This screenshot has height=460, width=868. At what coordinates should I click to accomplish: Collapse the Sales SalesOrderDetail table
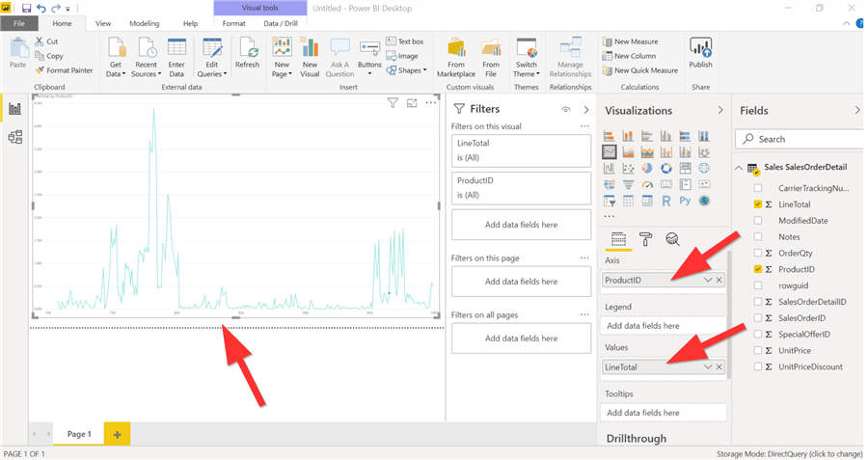[x=739, y=168]
